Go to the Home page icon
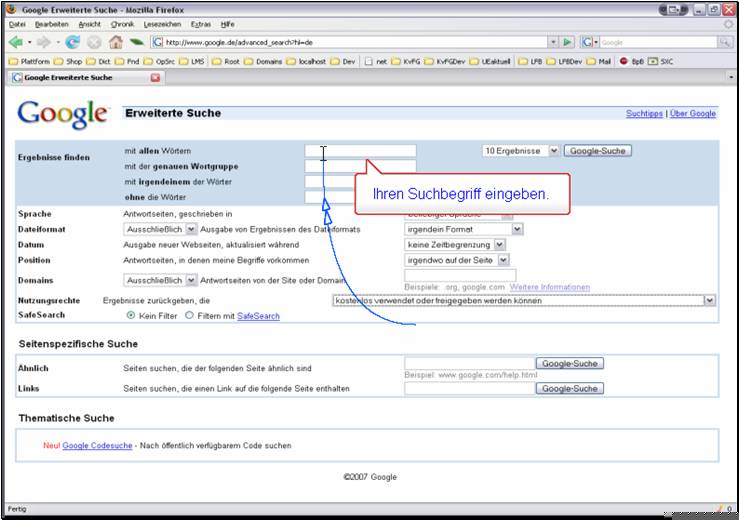739x520 pixels. [115, 43]
